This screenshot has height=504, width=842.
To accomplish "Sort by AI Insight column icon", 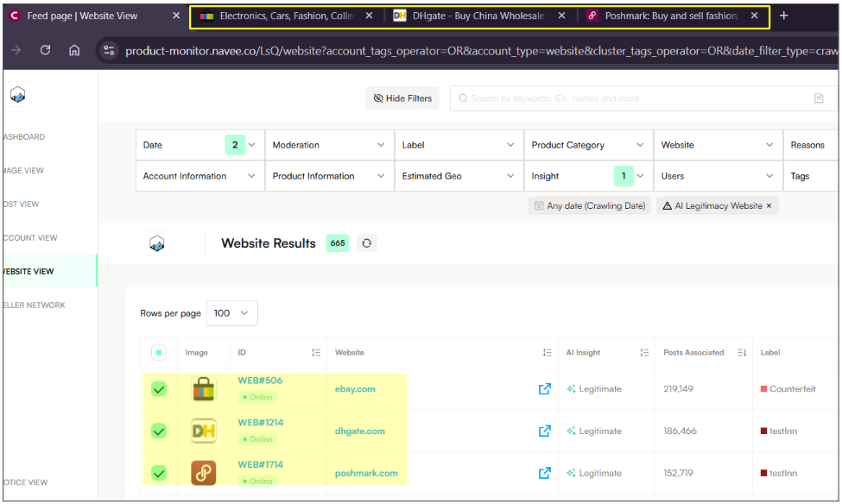I will [644, 353].
